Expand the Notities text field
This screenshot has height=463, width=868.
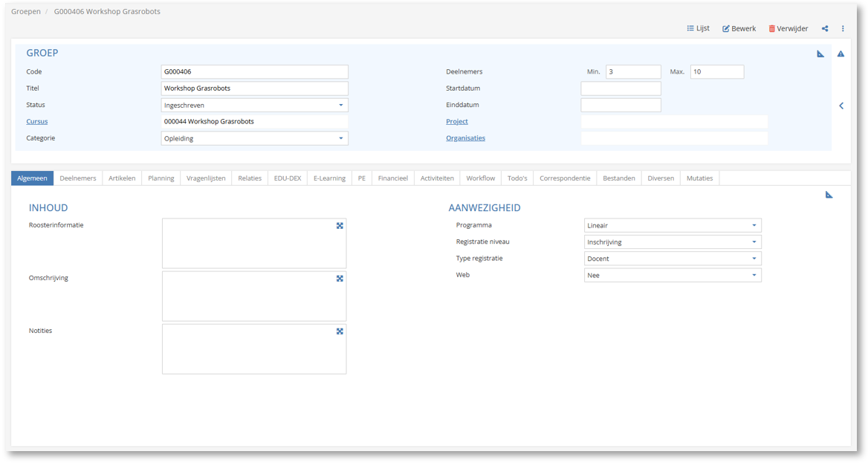340,331
